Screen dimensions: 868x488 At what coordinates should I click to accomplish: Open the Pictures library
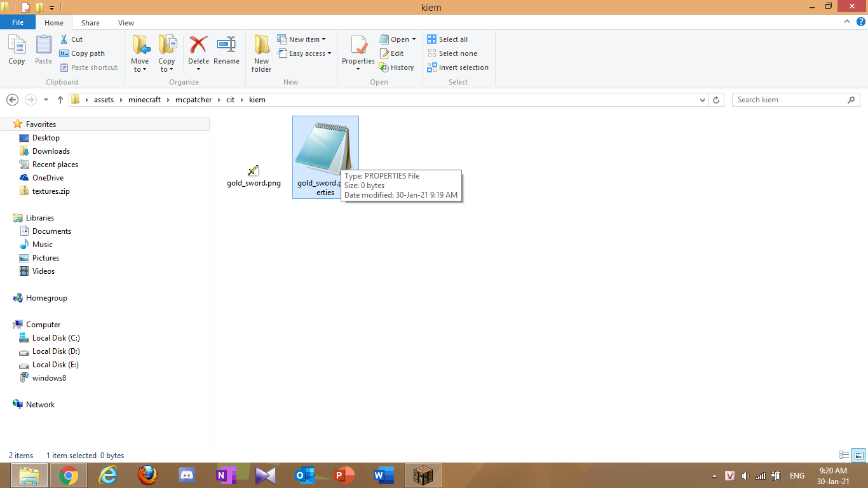46,258
